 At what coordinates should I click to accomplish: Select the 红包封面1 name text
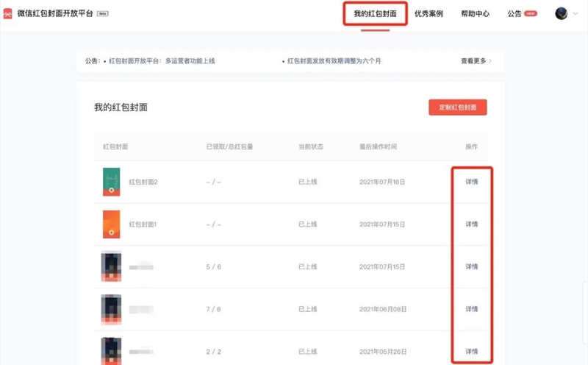[x=143, y=224]
